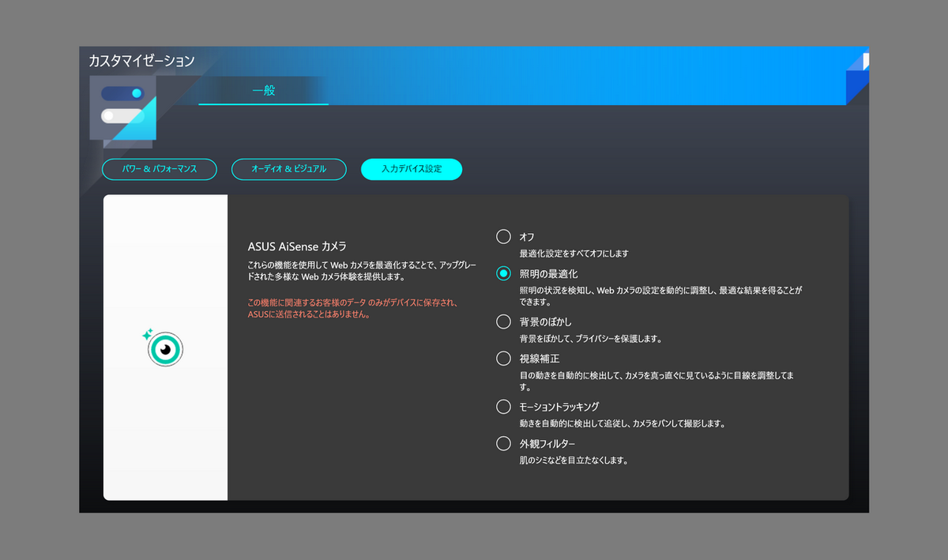Switch to the 一般 tab
Viewport: 948px width, 560px height.
[264, 91]
